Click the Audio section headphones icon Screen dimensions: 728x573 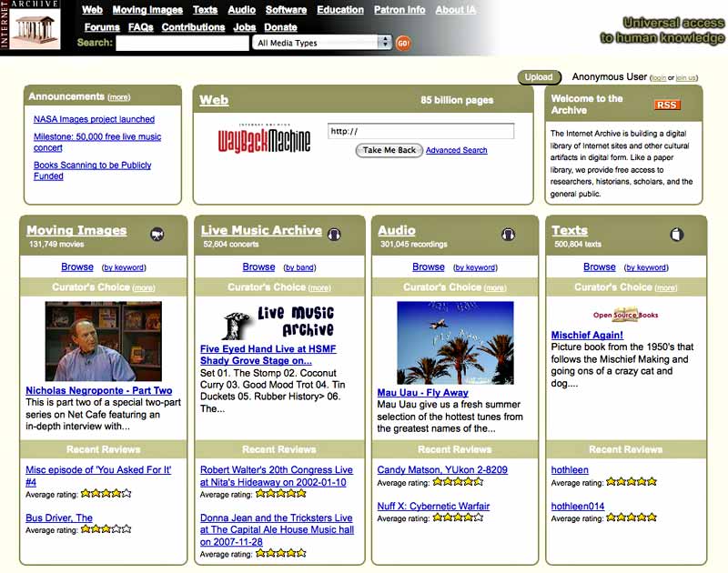[x=508, y=234]
